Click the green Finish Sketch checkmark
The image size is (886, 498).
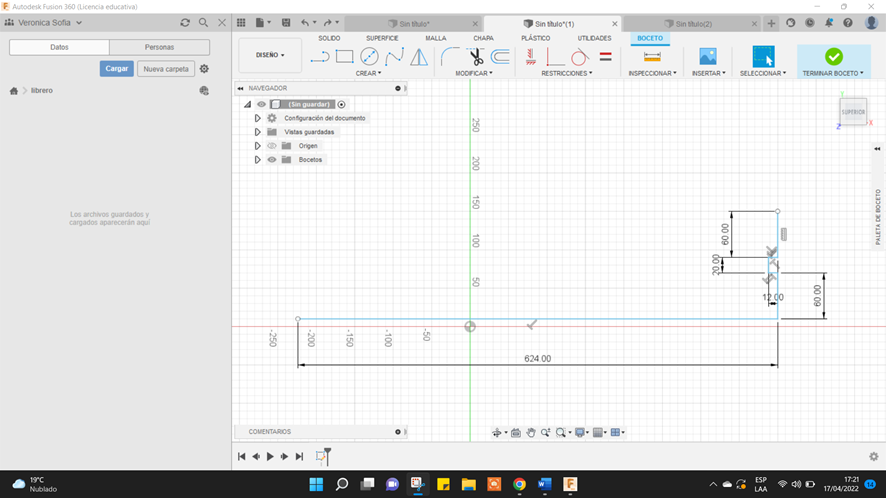click(833, 57)
